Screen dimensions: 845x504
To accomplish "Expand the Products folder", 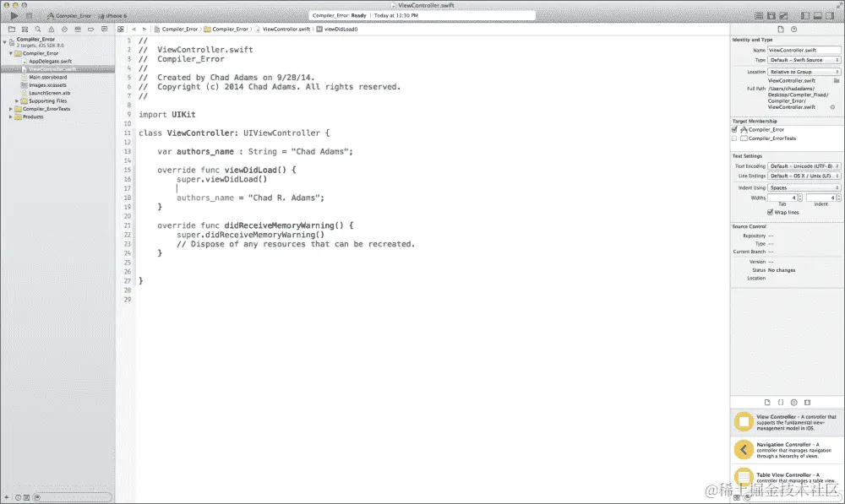I will point(11,117).
